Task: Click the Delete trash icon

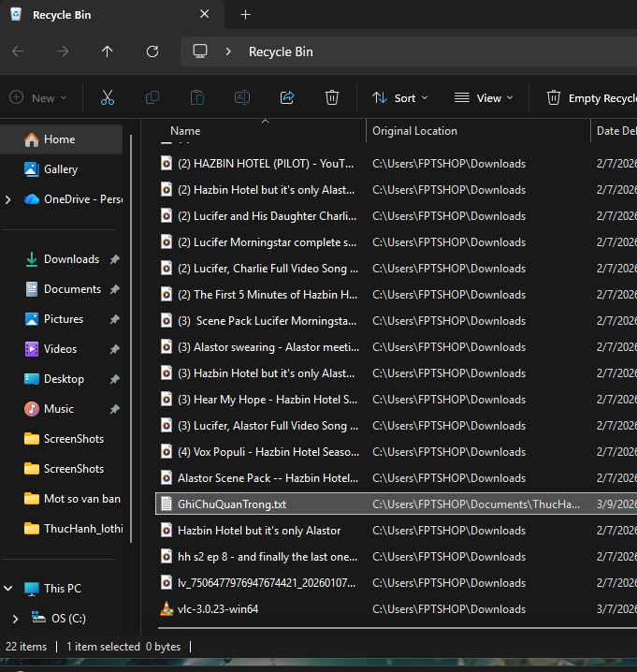Action: click(x=332, y=97)
